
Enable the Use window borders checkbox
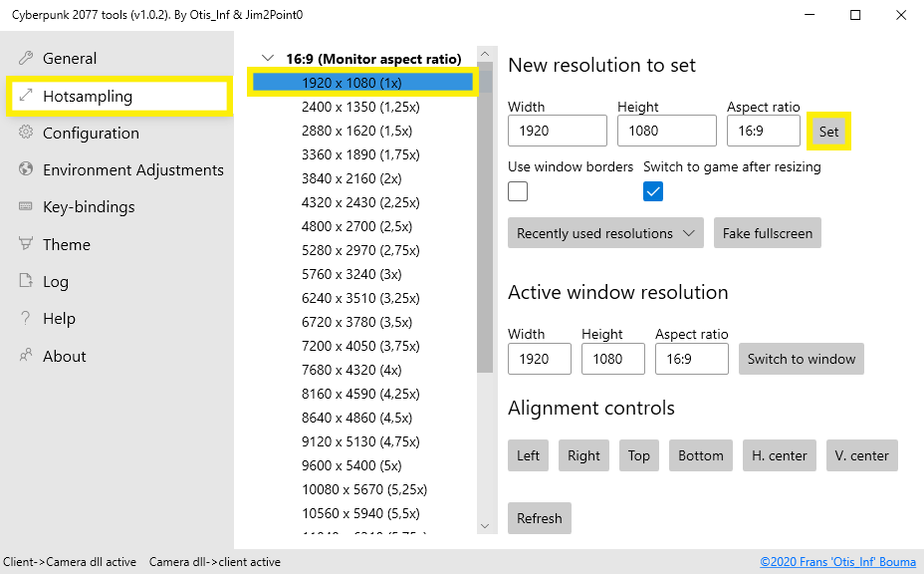(518, 191)
